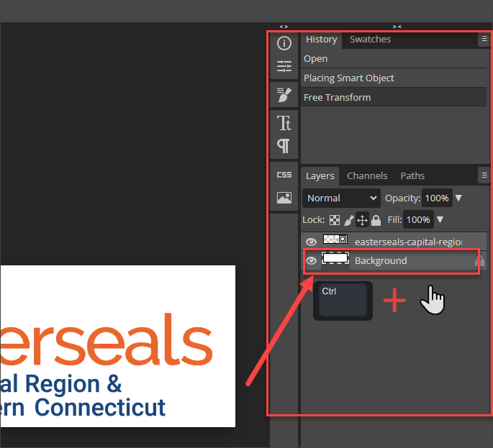
Task: Select the Placing Smart Object history state
Action: 394,78
